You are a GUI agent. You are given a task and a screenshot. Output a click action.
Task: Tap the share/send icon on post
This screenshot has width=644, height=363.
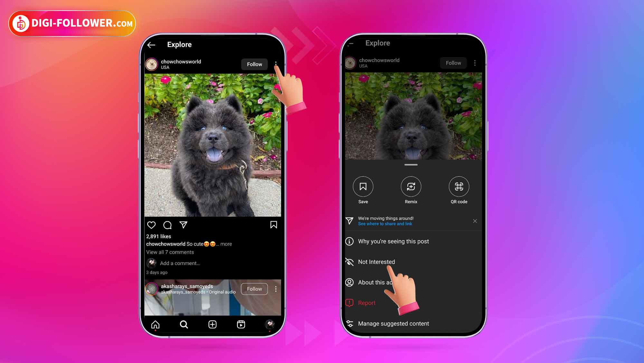[x=184, y=224]
